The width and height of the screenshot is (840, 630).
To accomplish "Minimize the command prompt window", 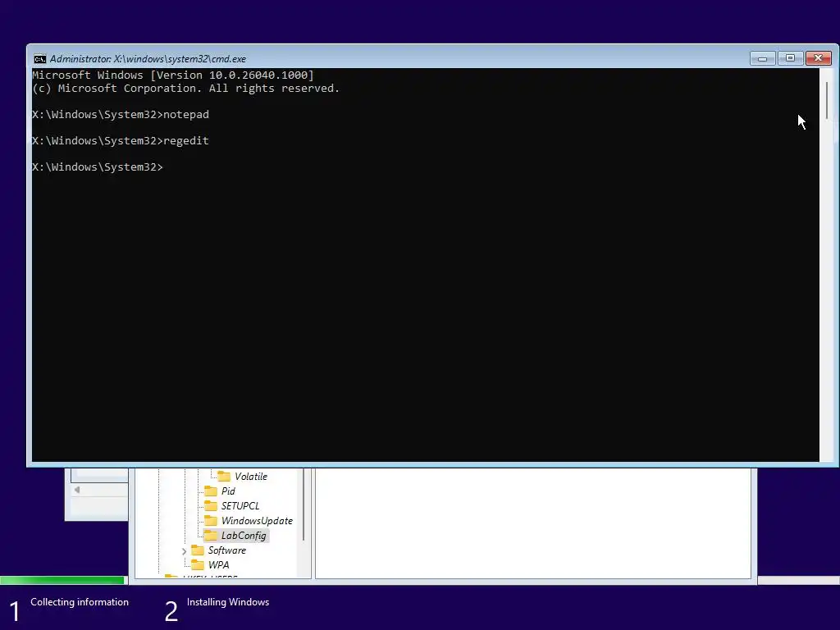I will (763, 58).
